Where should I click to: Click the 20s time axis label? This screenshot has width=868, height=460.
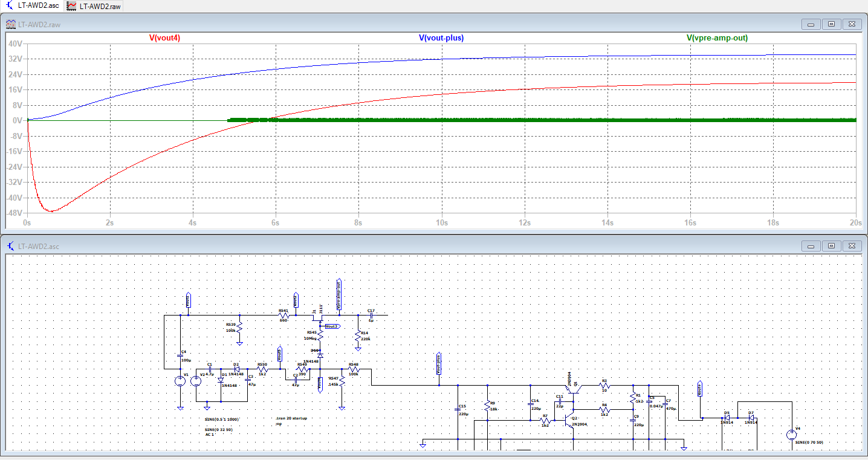point(855,223)
